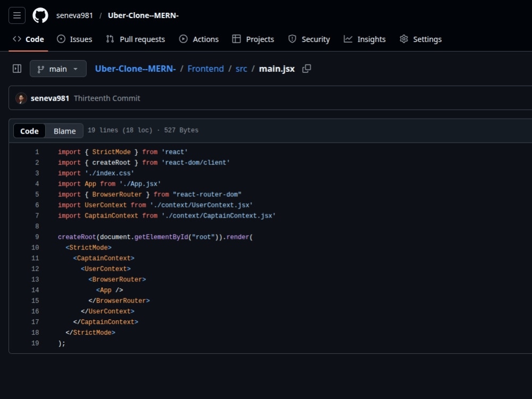This screenshot has width=532, height=399.
Task: Click seneva981 avatar in commit bar
Action: point(21,98)
